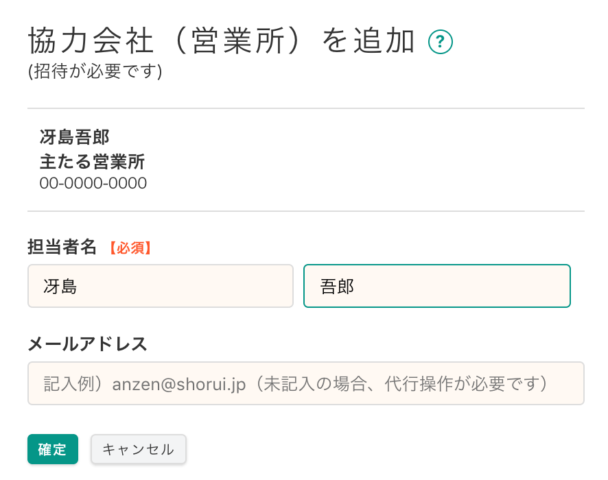Screen dimensions: 608x480
Task: Click the divider line above company info
Action: click(306, 109)
